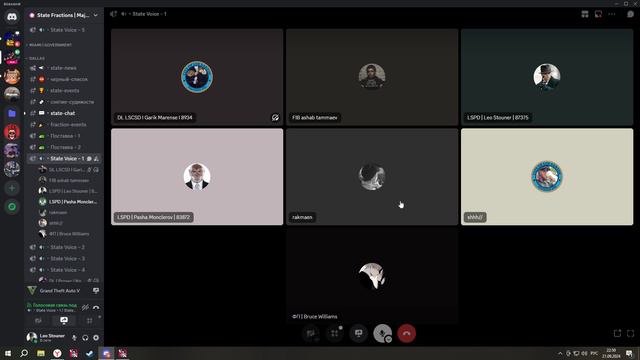Open Discord direct messages home icon
The width and height of the screenshot is (640, 360).
point(12,17)
